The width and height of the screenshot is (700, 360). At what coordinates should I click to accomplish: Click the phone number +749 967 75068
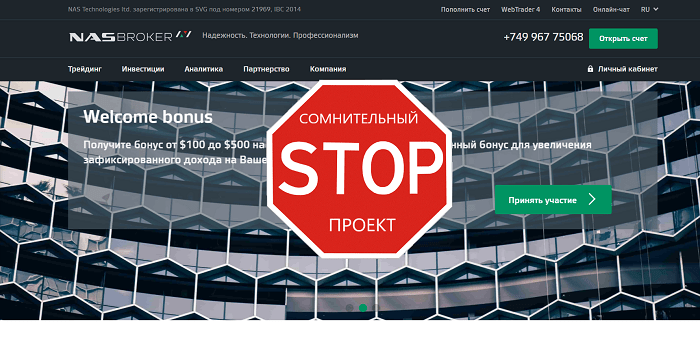coord(543,38)
